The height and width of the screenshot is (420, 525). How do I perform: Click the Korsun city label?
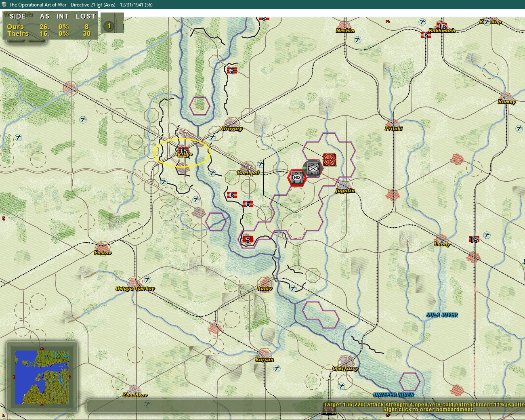click(x=264, y=359)
